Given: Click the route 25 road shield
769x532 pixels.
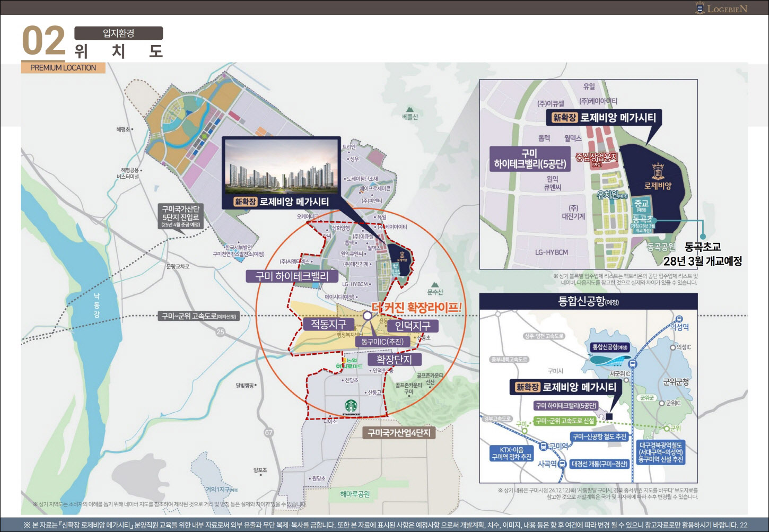Looking at the screenshot, I should point(221,332).
